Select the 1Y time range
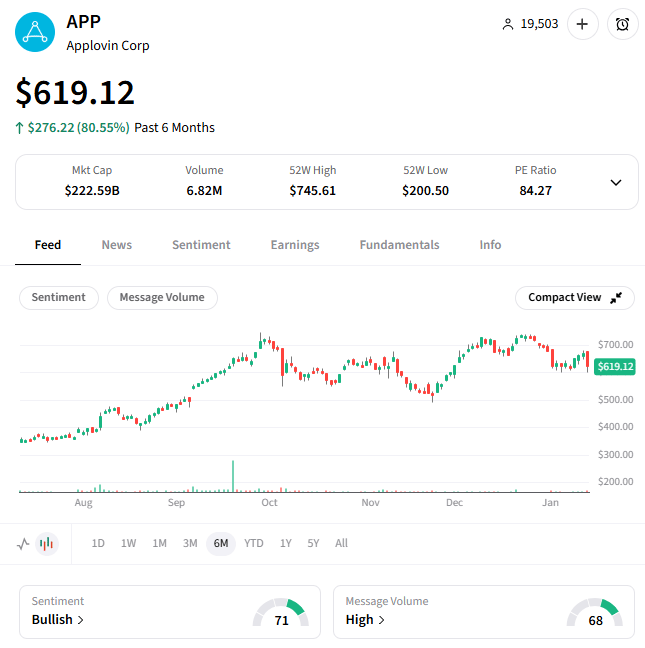The width and height of the screenshot is (645, 648). point(286,543)
